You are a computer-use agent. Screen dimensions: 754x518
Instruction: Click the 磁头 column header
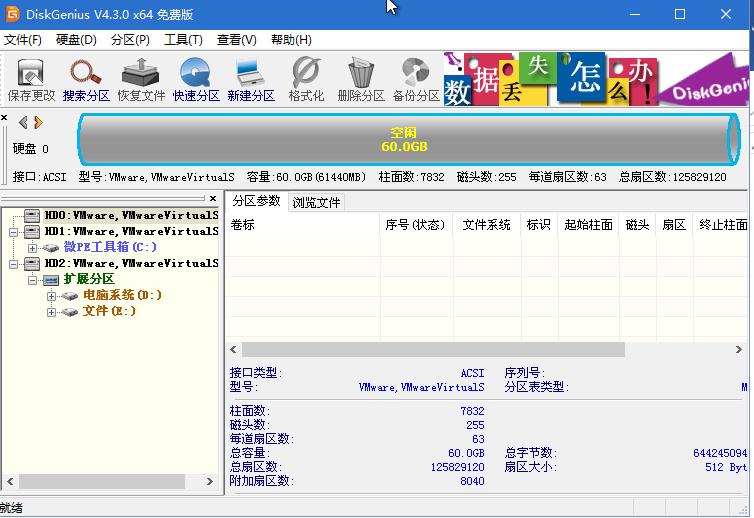pyautogui.click(x=638, y=225)
